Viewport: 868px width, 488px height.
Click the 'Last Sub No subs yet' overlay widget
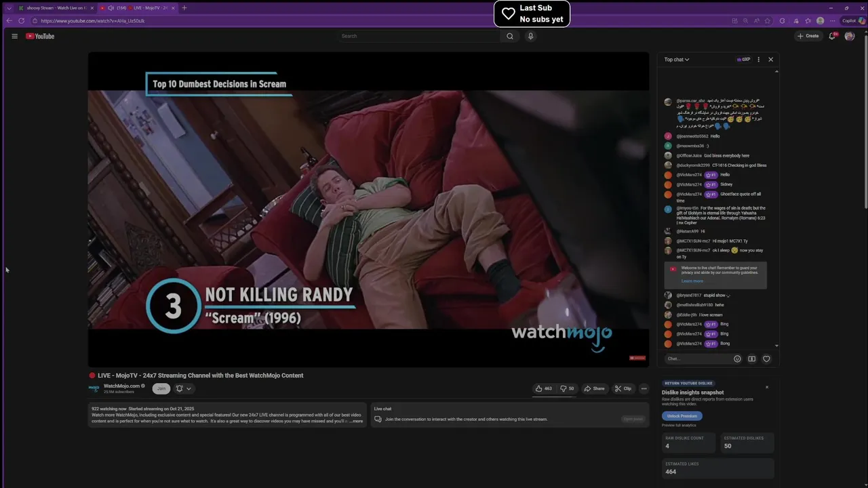coord(532,14)
